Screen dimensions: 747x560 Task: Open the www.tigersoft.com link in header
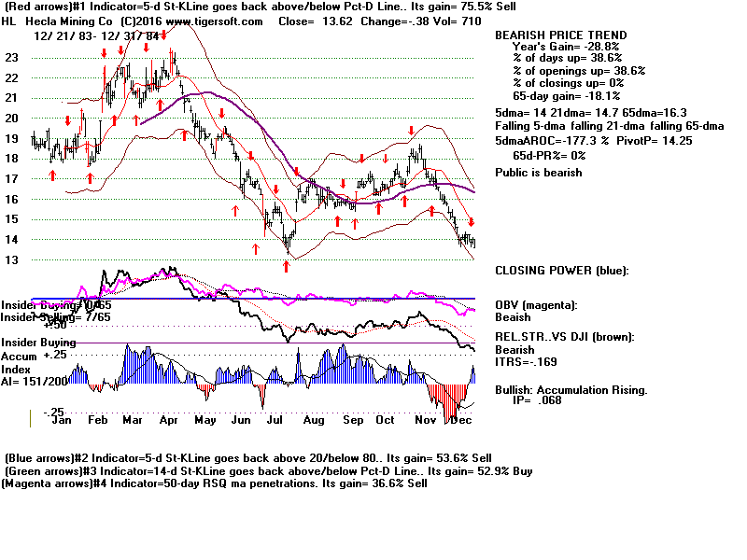[213, 21]
